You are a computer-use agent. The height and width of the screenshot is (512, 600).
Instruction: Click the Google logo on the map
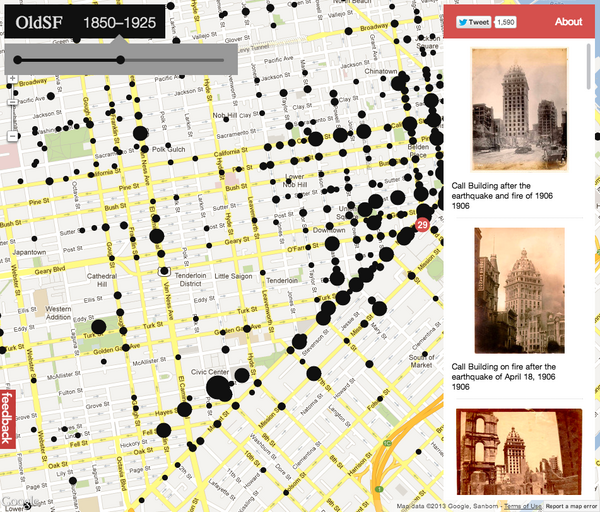pyautogui.click(x=20, y=501)
